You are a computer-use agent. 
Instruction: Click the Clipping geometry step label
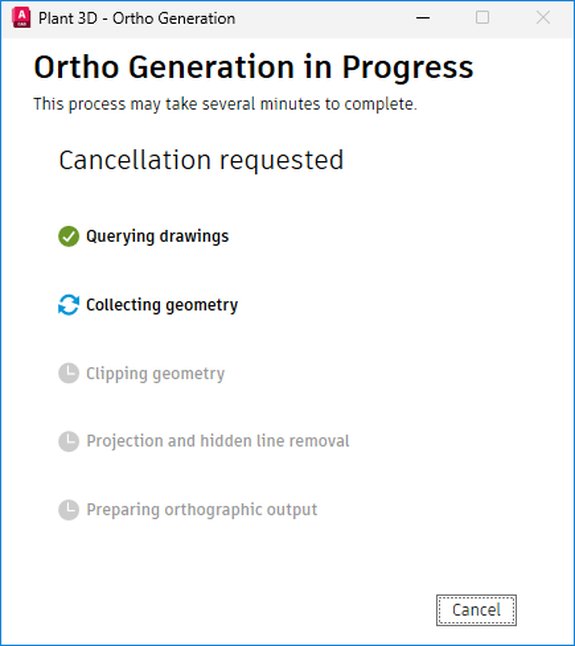pos(155,374)
